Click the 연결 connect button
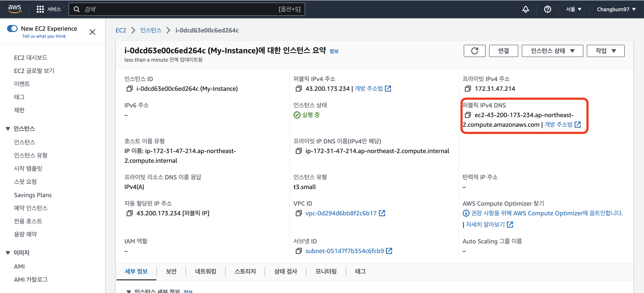This screenshot has height=293, width=644. (503, 51)
